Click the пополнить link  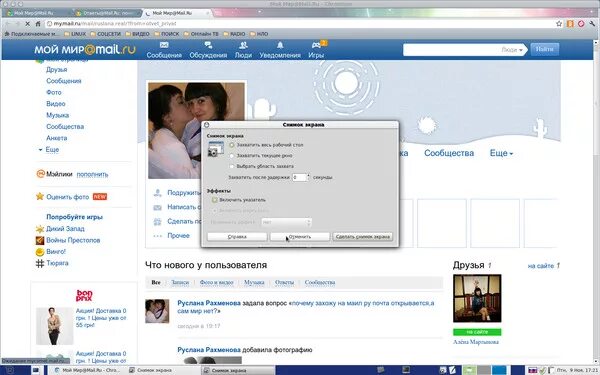(92, 174)
